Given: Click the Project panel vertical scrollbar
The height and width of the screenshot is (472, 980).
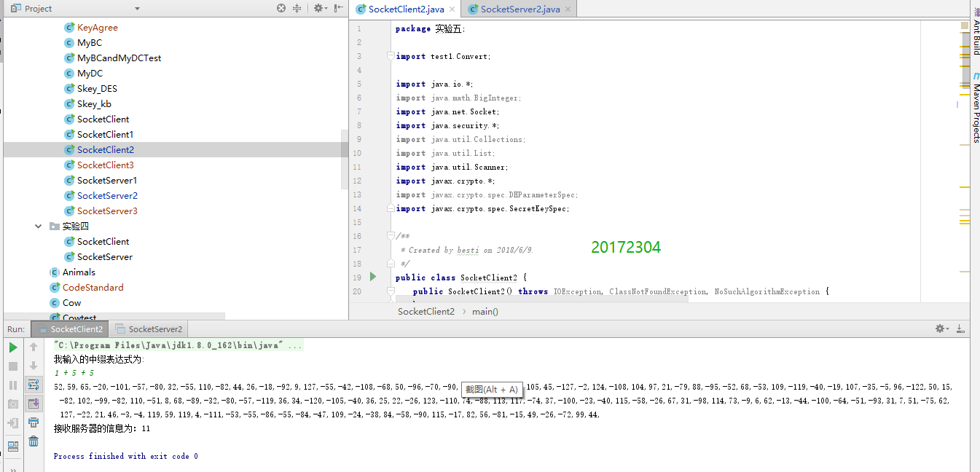Looking at the screenshot, I should (x=345, y=160).
